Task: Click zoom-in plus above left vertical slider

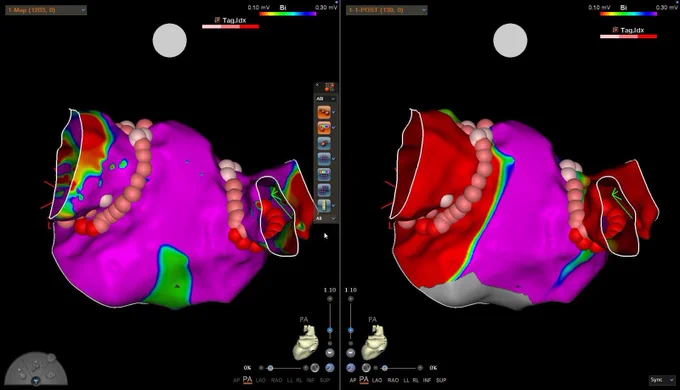Action: pyautogui.click(x=330, y=299)
